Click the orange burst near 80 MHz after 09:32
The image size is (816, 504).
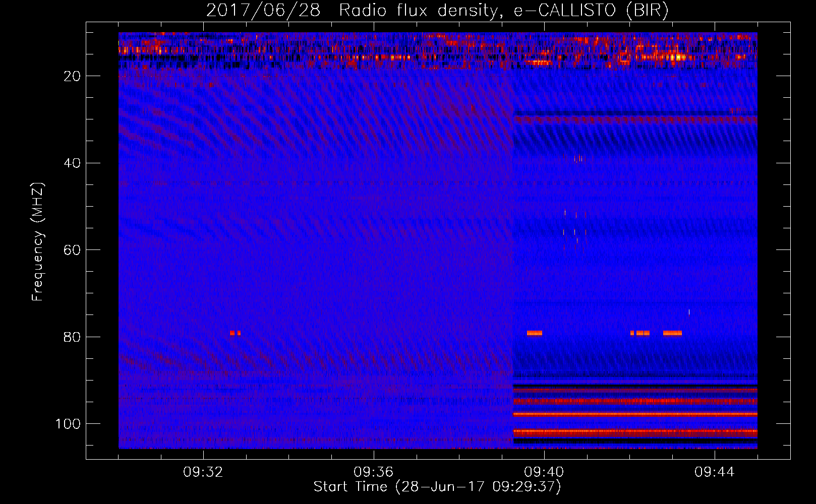235,333
